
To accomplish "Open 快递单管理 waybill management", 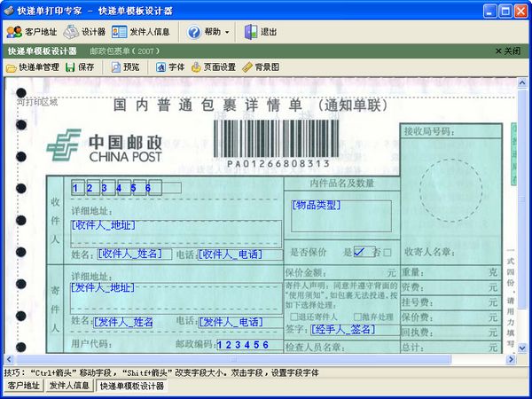I will 33,67.
